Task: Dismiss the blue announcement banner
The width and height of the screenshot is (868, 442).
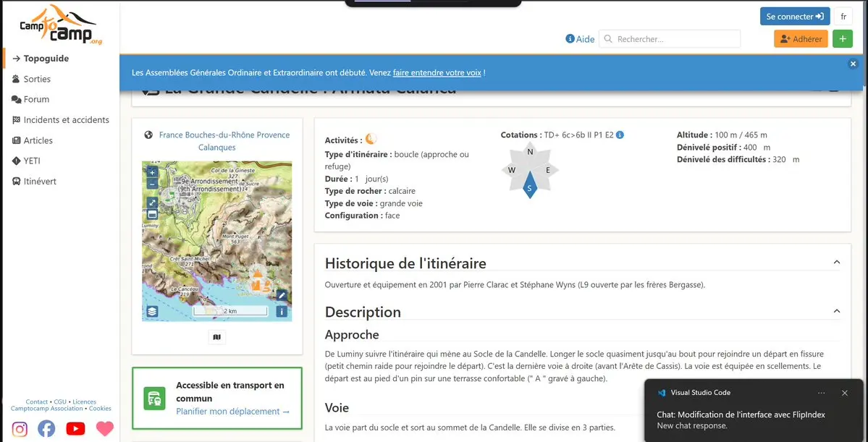Action: pos(853,64)
